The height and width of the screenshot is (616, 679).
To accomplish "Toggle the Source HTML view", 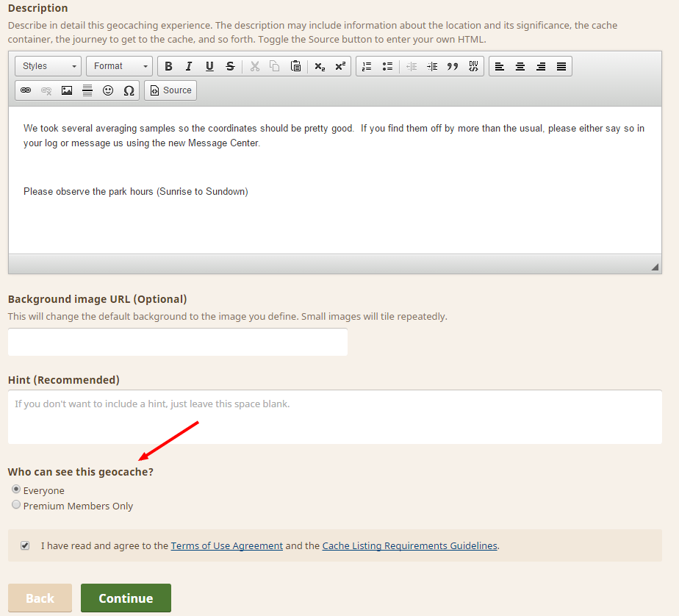I will [x=170, y=90].
